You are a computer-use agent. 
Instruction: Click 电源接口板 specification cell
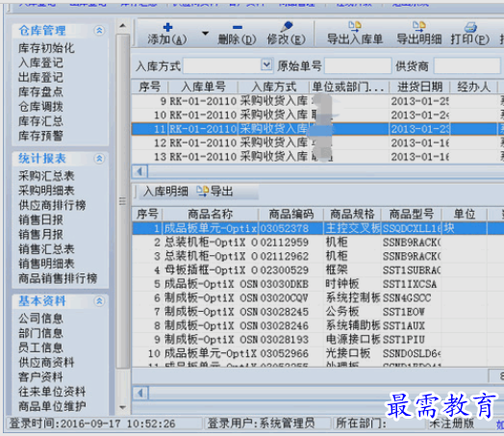point(353,340)
